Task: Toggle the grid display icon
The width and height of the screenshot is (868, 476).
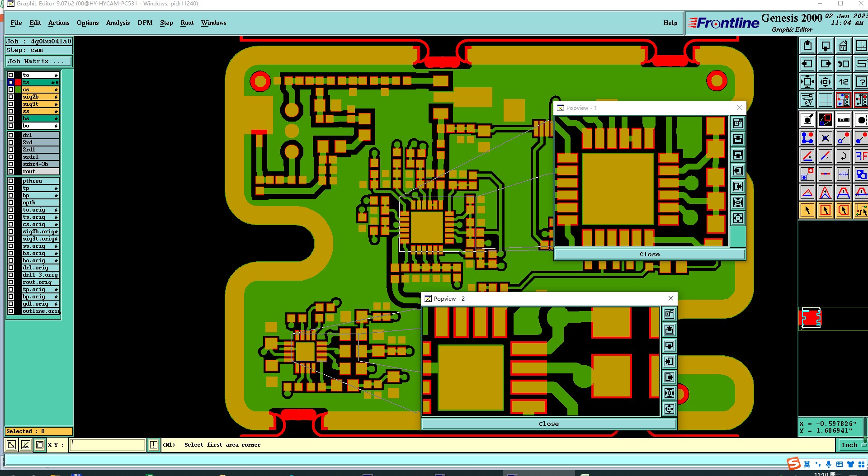Action: coord(826,100)
